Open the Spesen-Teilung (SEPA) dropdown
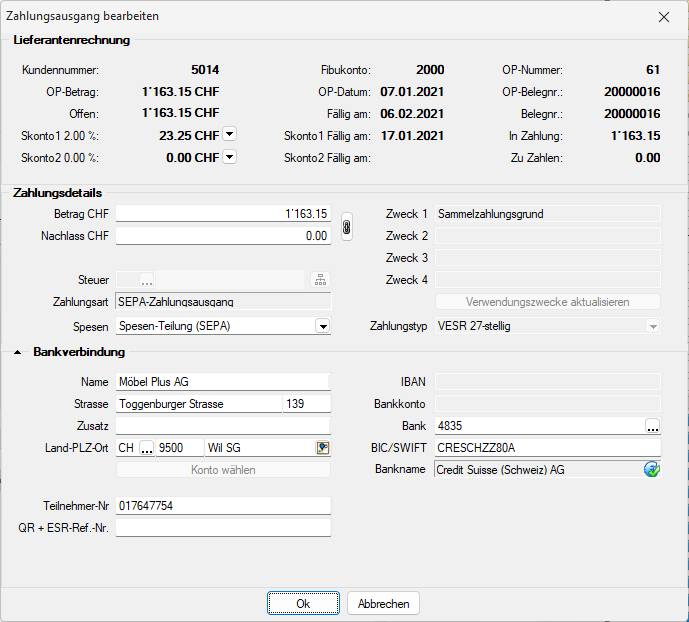 coord(322,326)
